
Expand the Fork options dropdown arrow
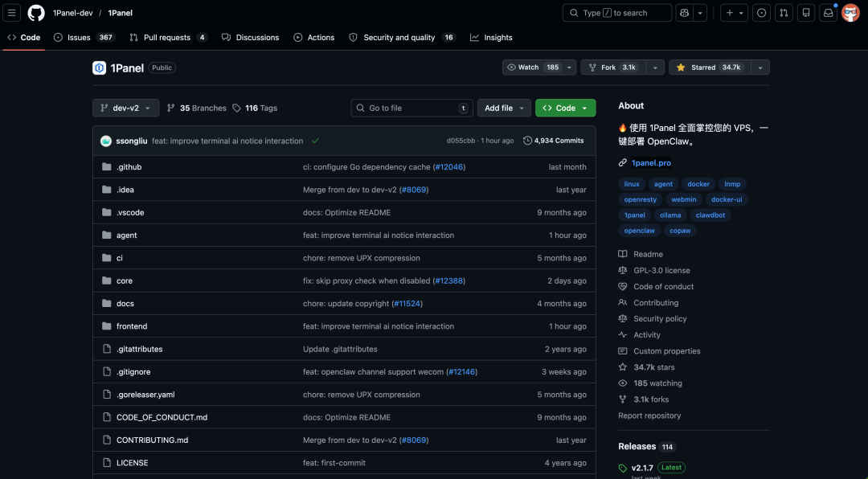pos(655,68)
